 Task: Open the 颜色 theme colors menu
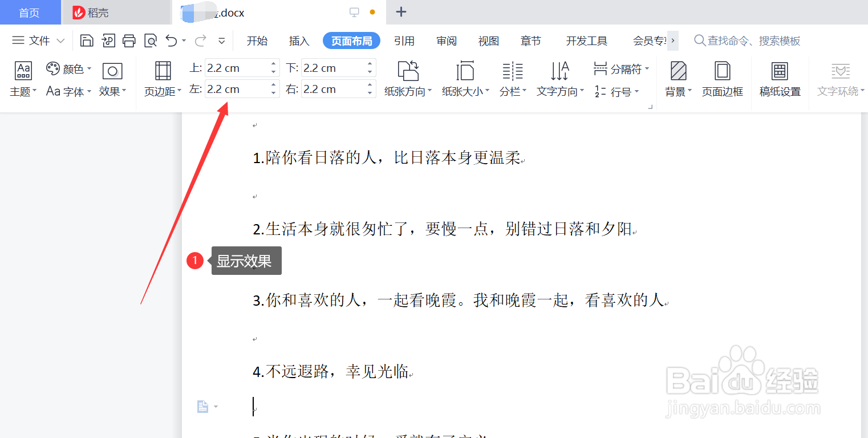(69, 69)
